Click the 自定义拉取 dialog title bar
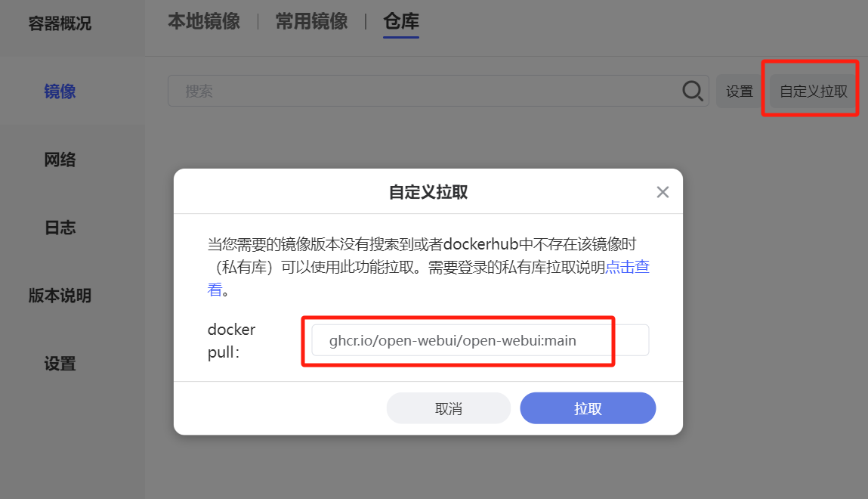 click(428, 191)
